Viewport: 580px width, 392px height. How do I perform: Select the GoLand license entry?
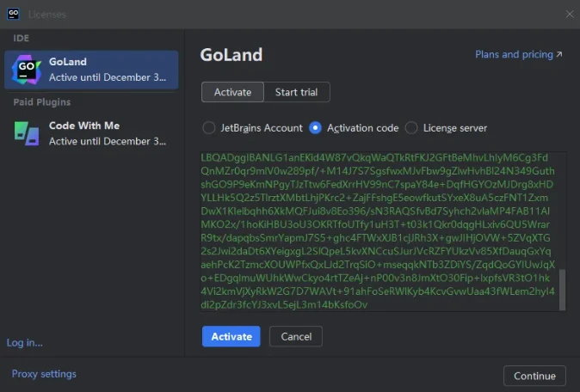91,70
